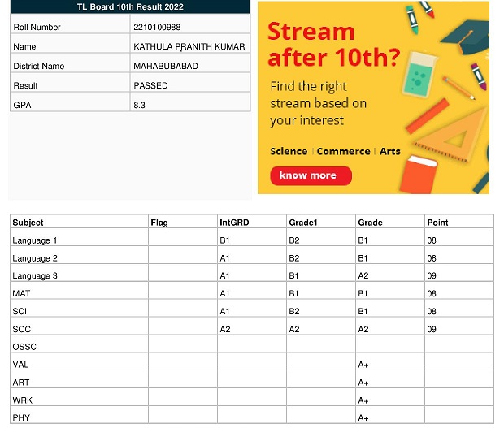Click the graduation cap illustration in ad
This screenshot has width=504, height=428.
click(466, 37)
